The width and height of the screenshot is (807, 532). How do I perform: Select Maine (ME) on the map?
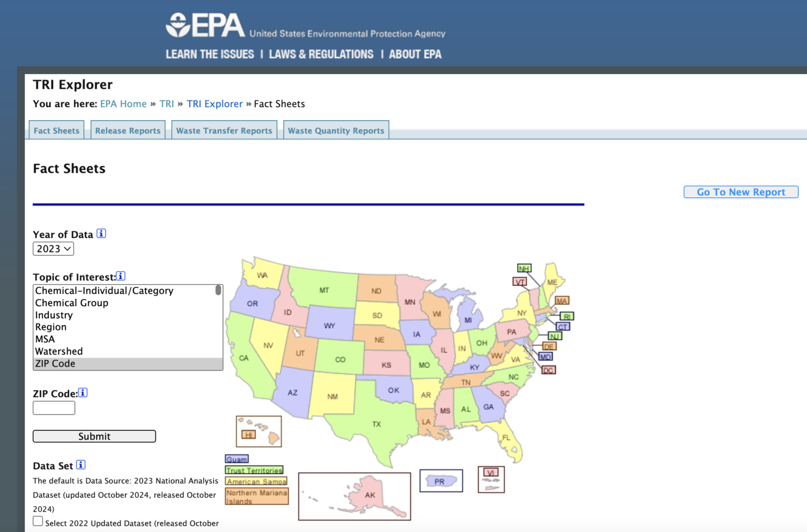pyautogui.click(x=552, y=282)
